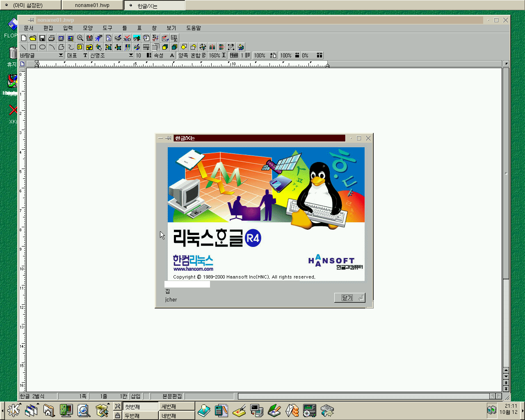Toggle sticky pin on the 한글/X는 dialog title
This screenshot has height=420, width=525.
[169, 138]
